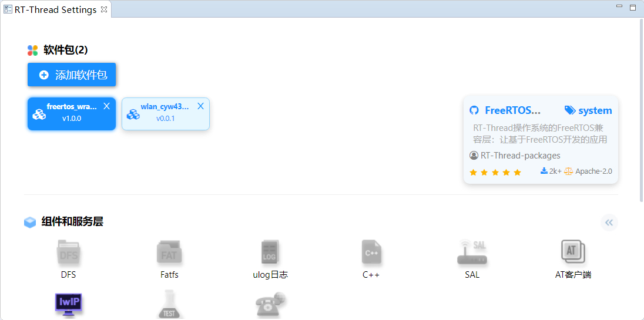Click the colorful packages icon beside 软件包
Viewport: 644px width, 320px height.
pos(33,50)
